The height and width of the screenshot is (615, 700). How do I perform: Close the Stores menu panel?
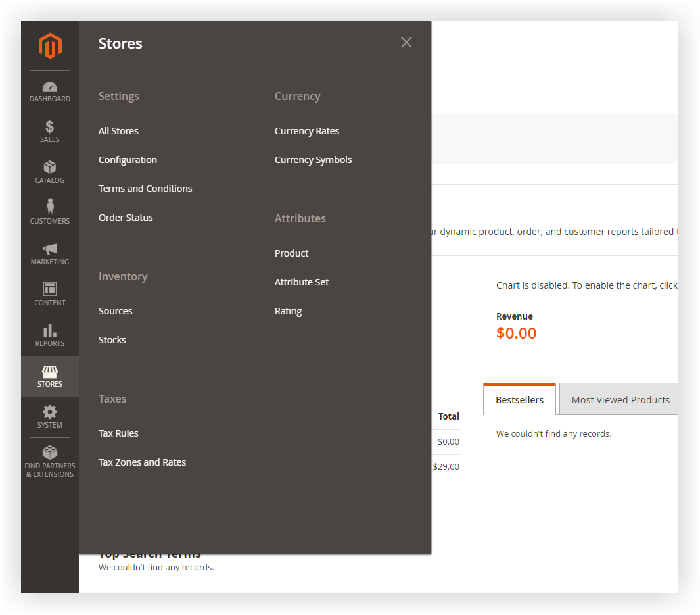(406, 42)
